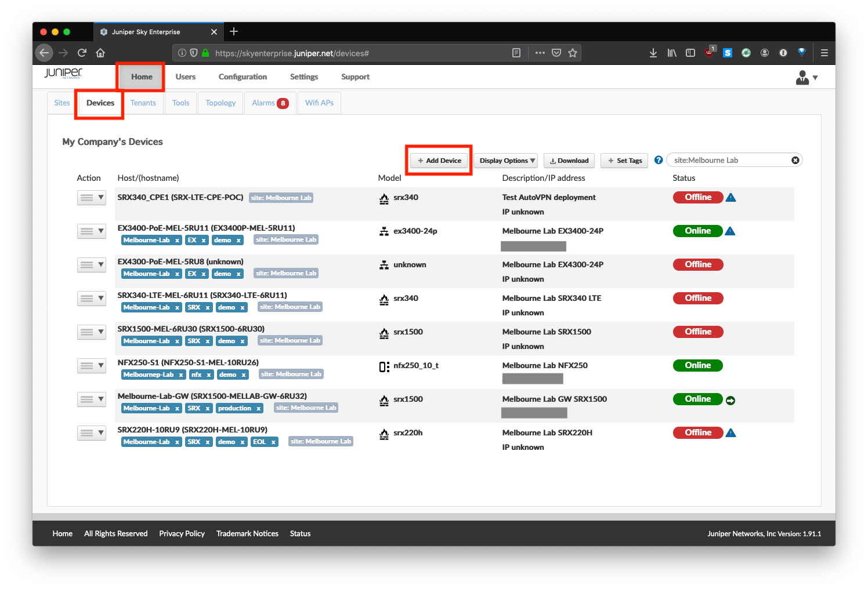Click the warning triangle beside SRX340_CPE1 status
868x589 pixels.
(731, 198)
